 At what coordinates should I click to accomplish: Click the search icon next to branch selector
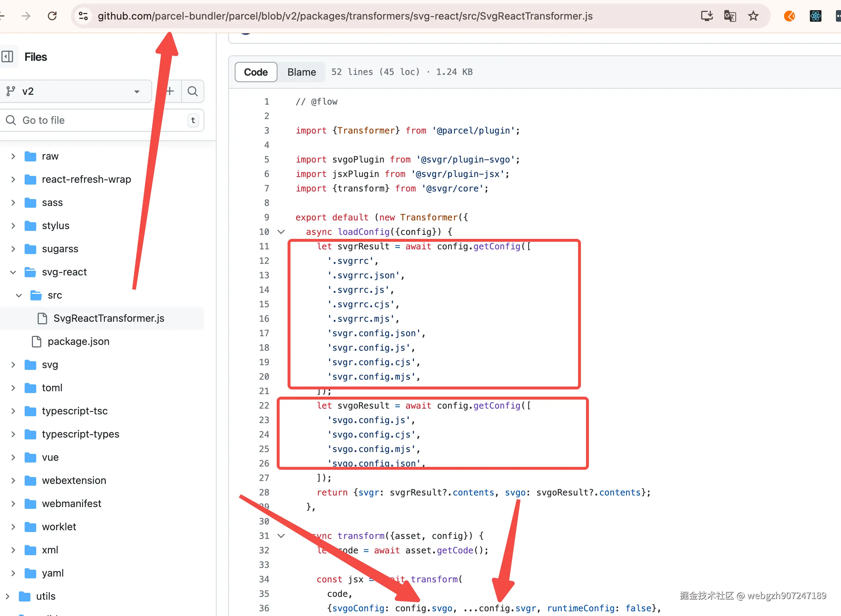(x=193, y=91)
